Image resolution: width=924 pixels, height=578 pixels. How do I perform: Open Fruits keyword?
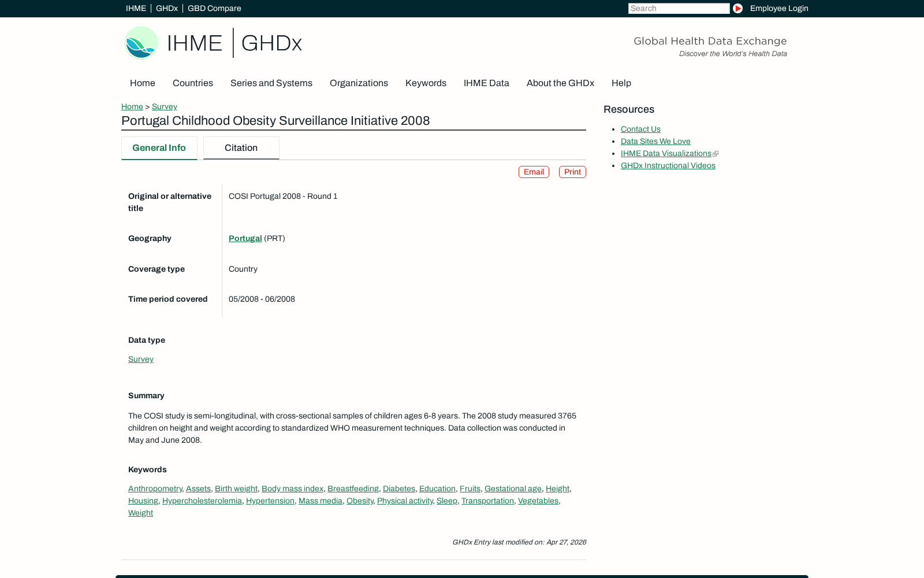(x=470, y=488)
